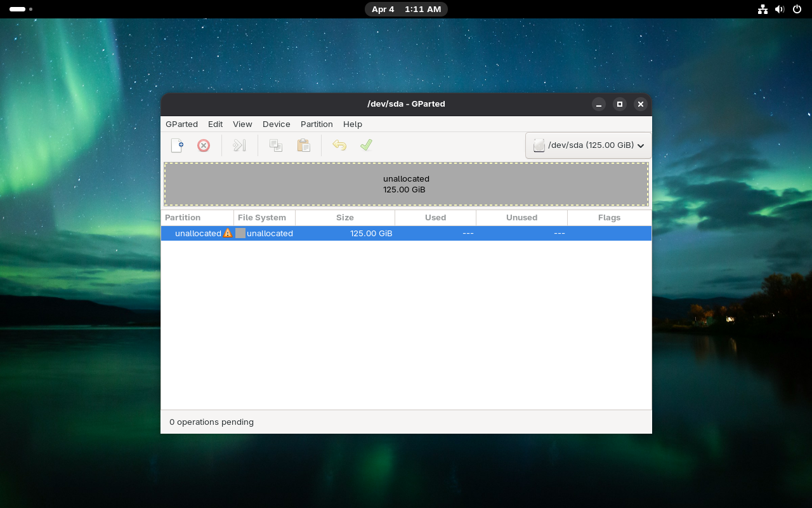
Task: Click the orange warning icon on partition row
Action: click(228, 233)
